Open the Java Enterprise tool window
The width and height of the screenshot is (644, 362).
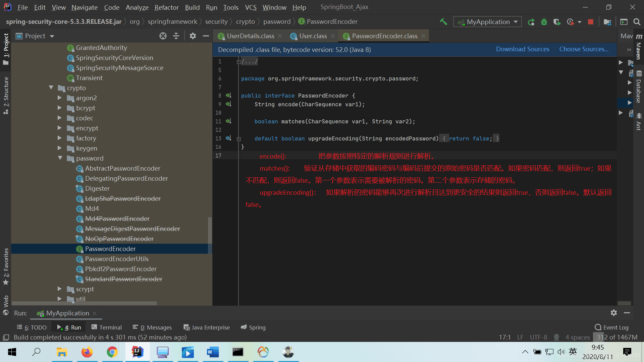[x=207, y=327]
